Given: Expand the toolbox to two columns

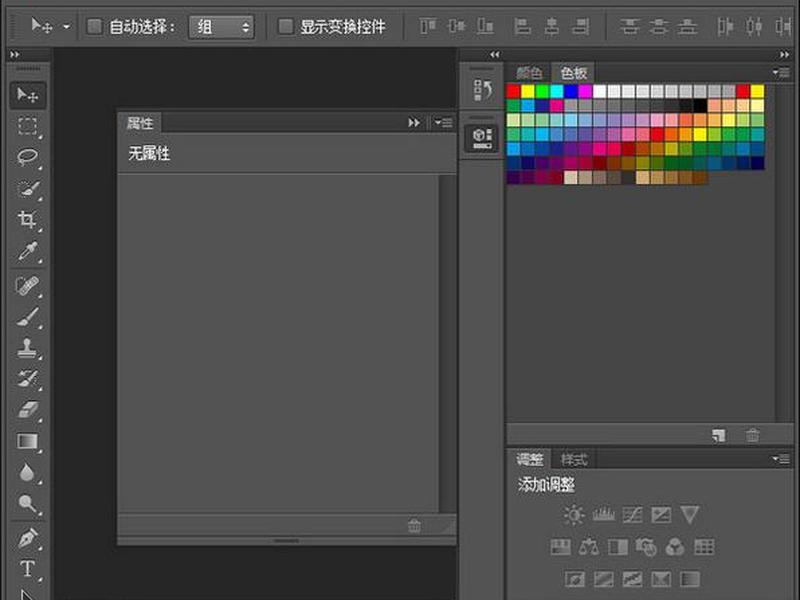Looking at the screenshot, I should [15, 54].
